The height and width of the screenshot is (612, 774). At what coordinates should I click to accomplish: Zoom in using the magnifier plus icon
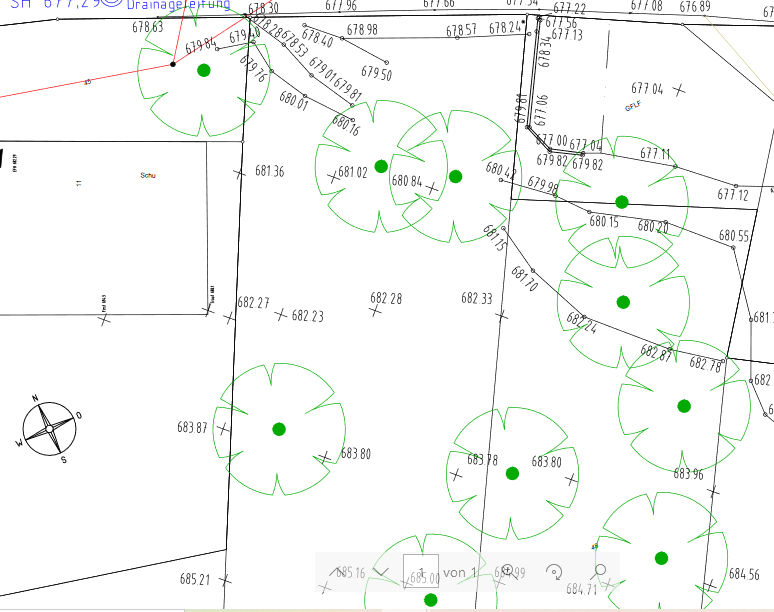click(507, 571)
